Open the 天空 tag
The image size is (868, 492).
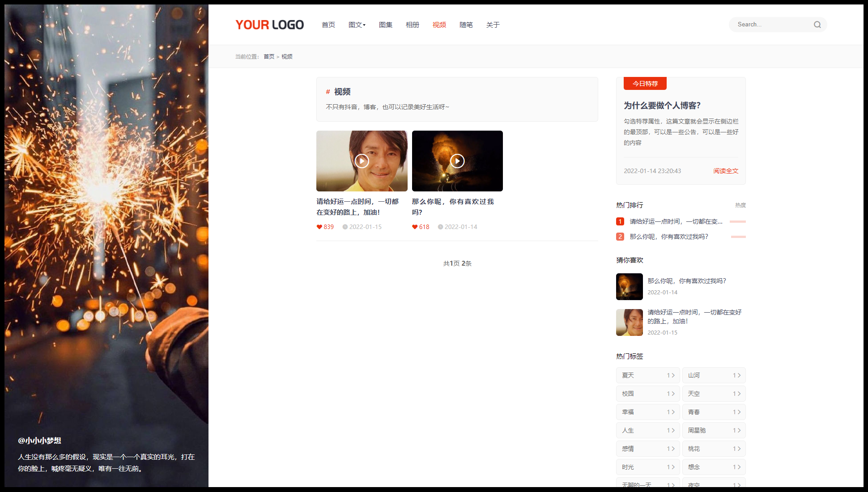tap(714, 394)
